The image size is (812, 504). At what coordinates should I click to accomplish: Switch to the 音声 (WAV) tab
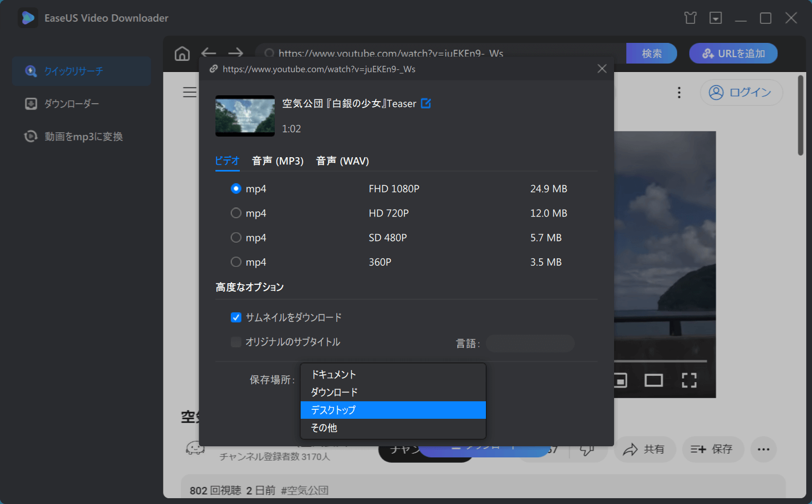pos(342,161)
